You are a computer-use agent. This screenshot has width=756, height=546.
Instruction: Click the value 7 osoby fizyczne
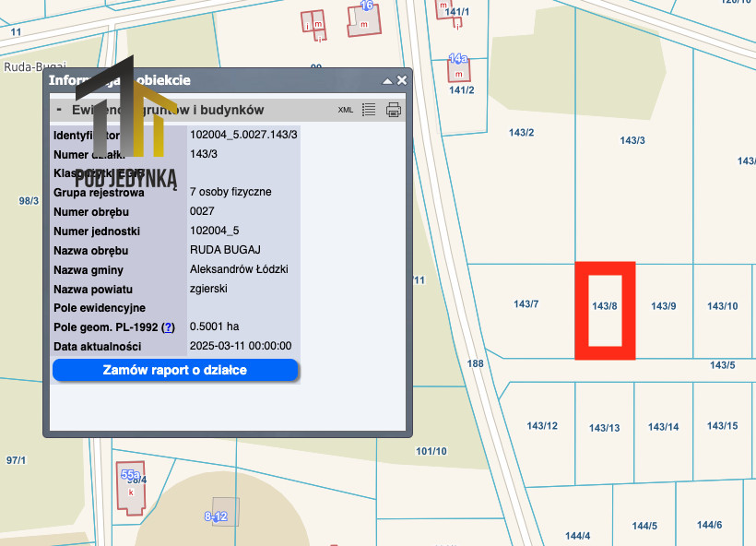tap(230, 192)
